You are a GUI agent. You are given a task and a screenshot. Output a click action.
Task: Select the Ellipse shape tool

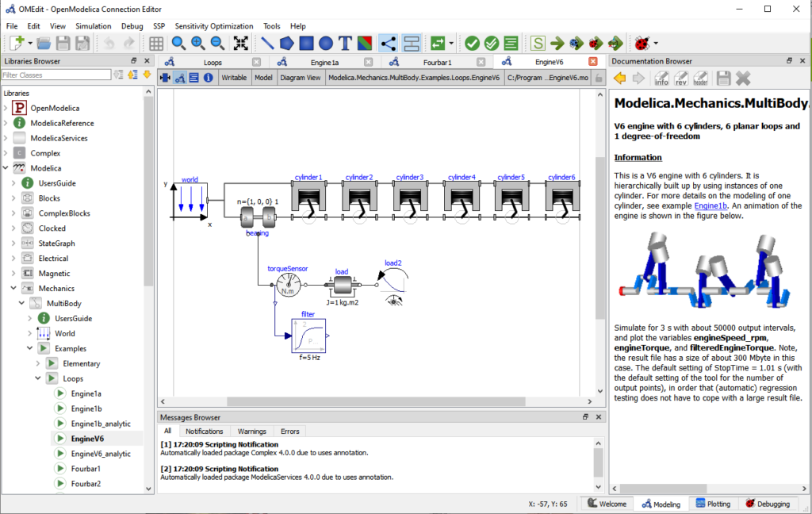(x=326, y=44)
